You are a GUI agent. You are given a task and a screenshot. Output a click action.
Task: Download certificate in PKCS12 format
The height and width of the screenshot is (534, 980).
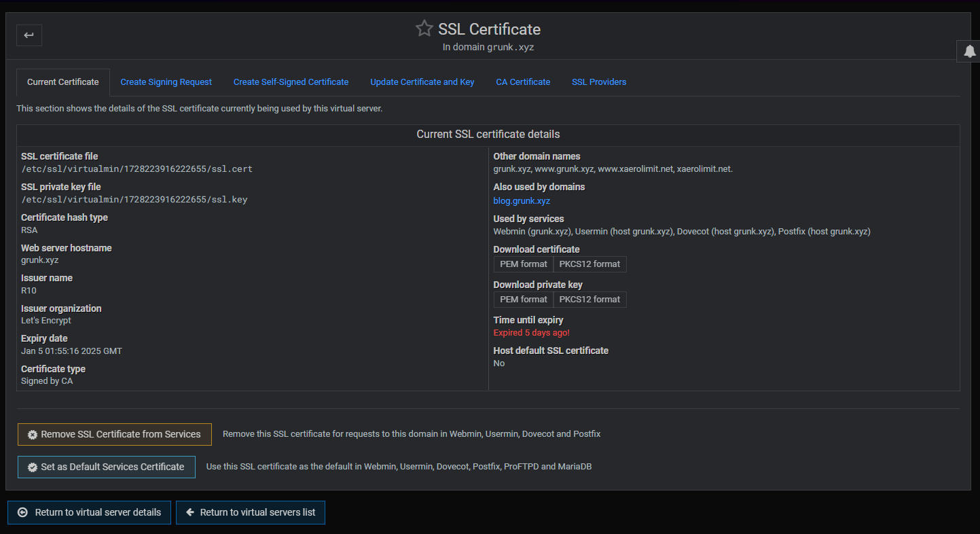click(589, 264)
